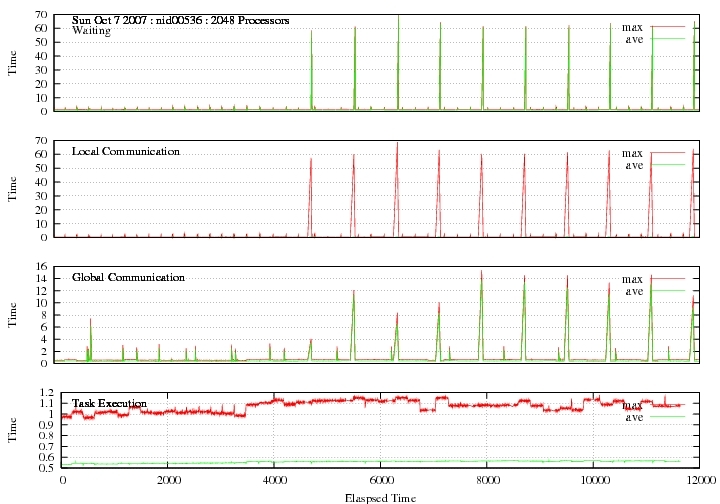Click the 2000 tick label on x-axis
The image size is (720, 504).
click(x=168, y=480)
